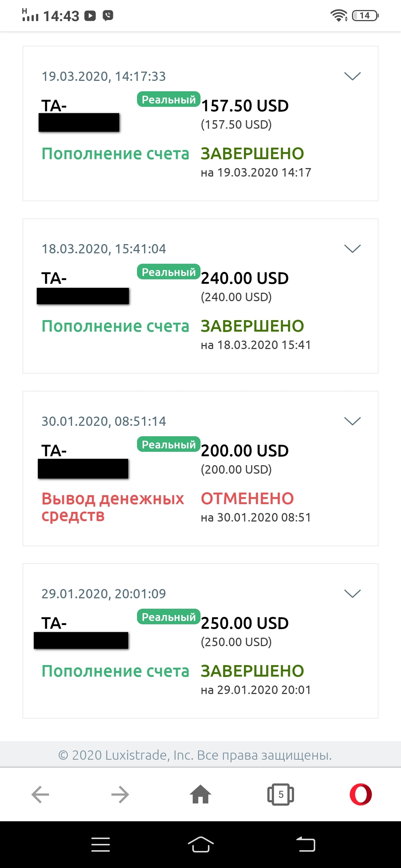Open Android recent apps menu button
The width and height of the screenshot is (401, 868).
tap(101, 845)
